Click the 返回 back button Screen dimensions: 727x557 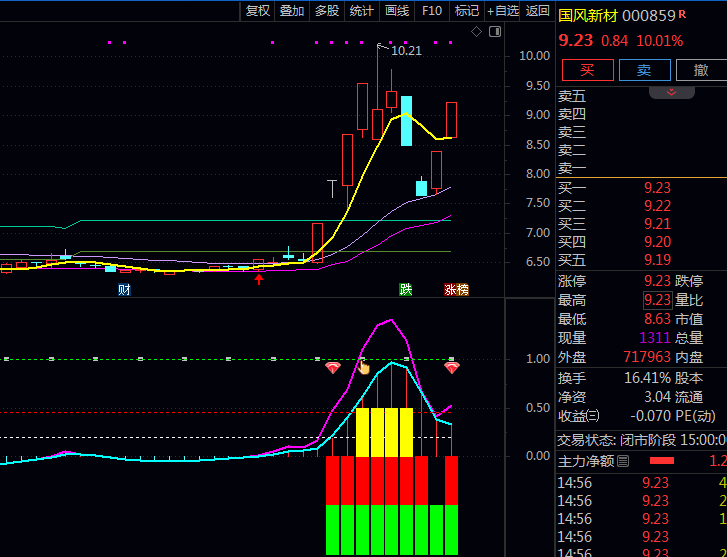tap(538, 11)
